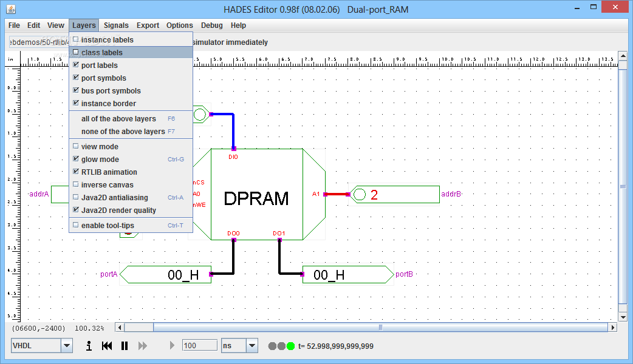Choose all of the above layers
This screenshot has width=633, height=364.
coord(131,119)
